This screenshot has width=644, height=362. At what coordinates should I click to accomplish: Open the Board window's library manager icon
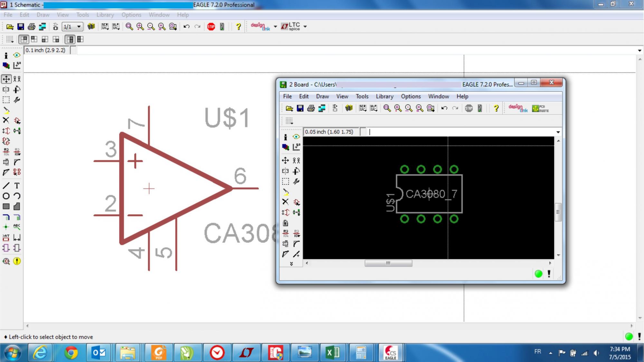tap(349, 108)
